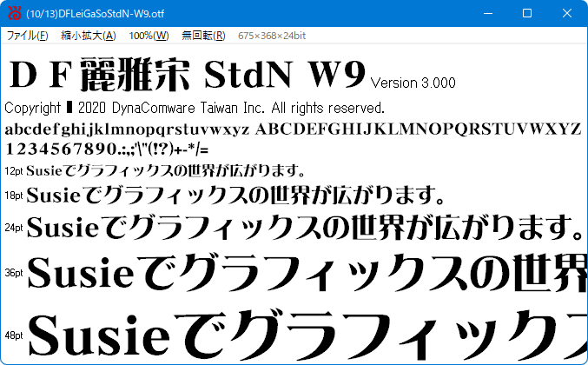Click the Copyright 2020 DynaComware line
Viewport: 588px width, 365px height.
point(195,108)
